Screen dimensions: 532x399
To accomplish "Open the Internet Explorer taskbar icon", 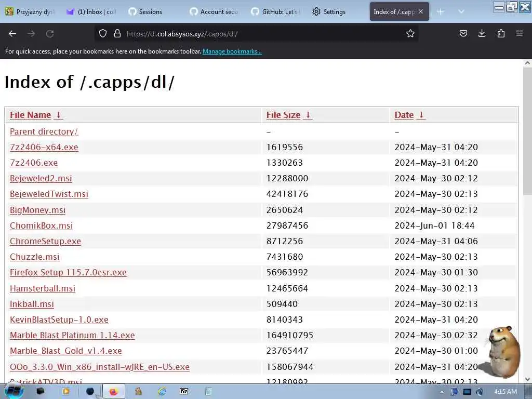I will pos(162,392).
